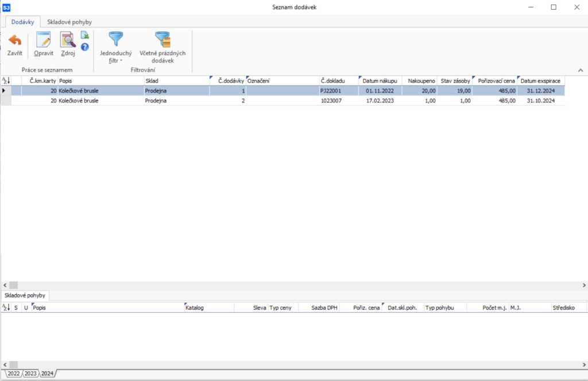
Task: Open help with the blue question mark
Action: tap(84, 47)
